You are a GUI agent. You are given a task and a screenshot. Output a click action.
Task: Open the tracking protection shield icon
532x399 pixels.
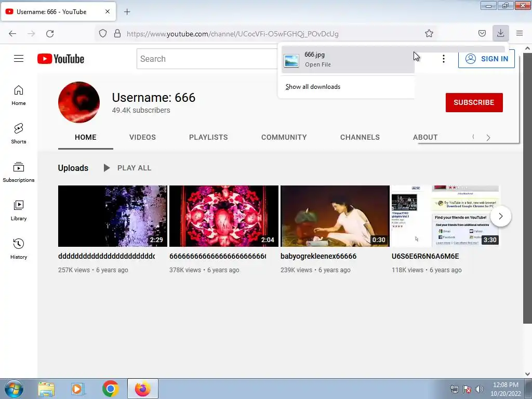[103, 34]
